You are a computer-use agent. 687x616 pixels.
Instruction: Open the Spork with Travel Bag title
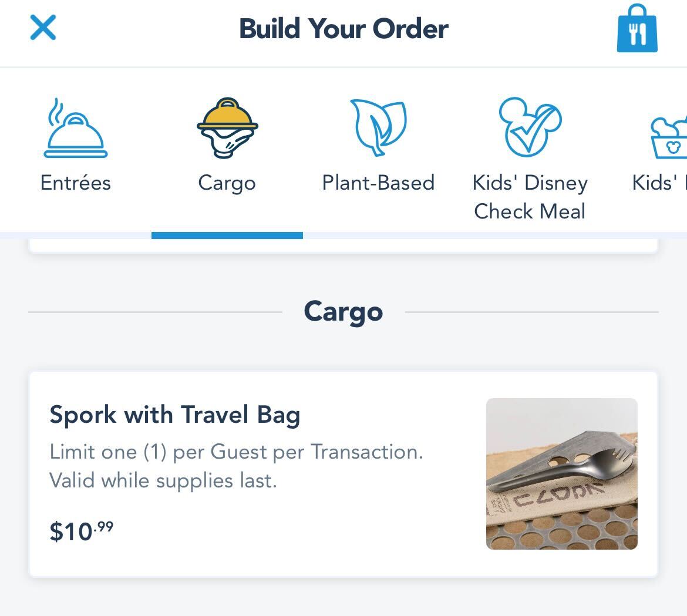[175, 415]
